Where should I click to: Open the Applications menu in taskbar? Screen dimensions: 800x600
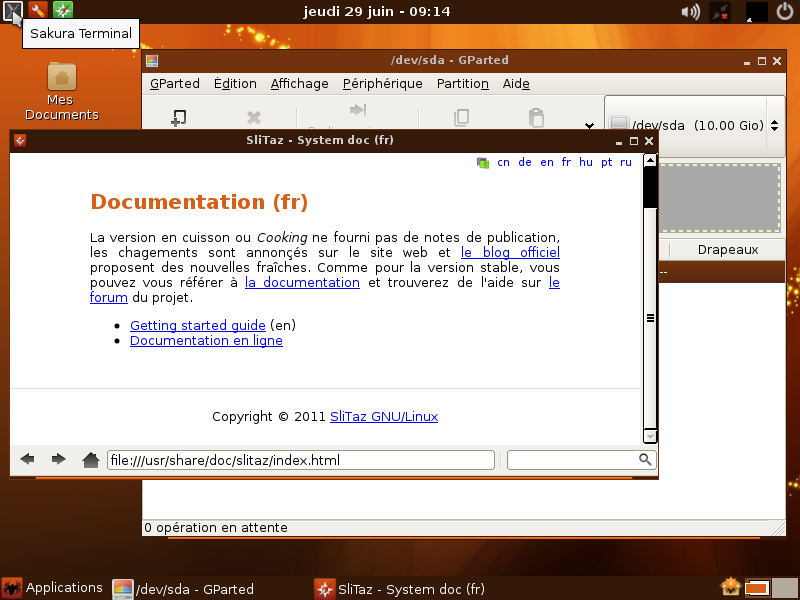click(52, 588)
